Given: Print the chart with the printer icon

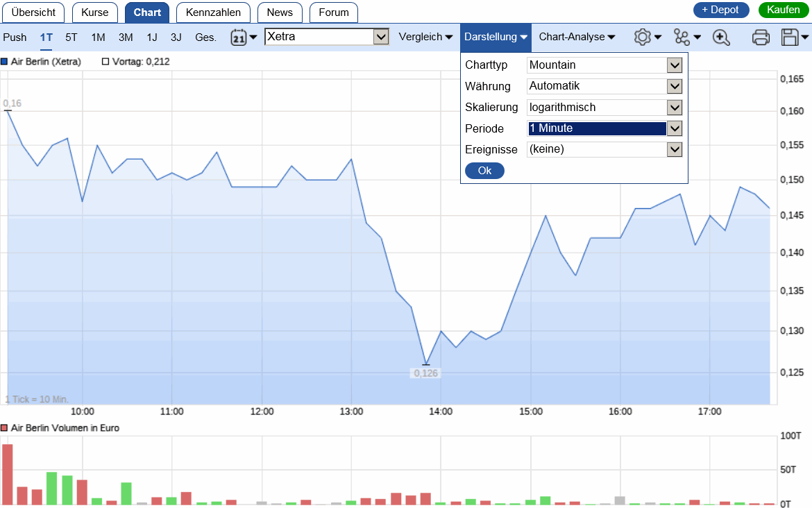Looking at the screenshot, I should tap(761, 37).
